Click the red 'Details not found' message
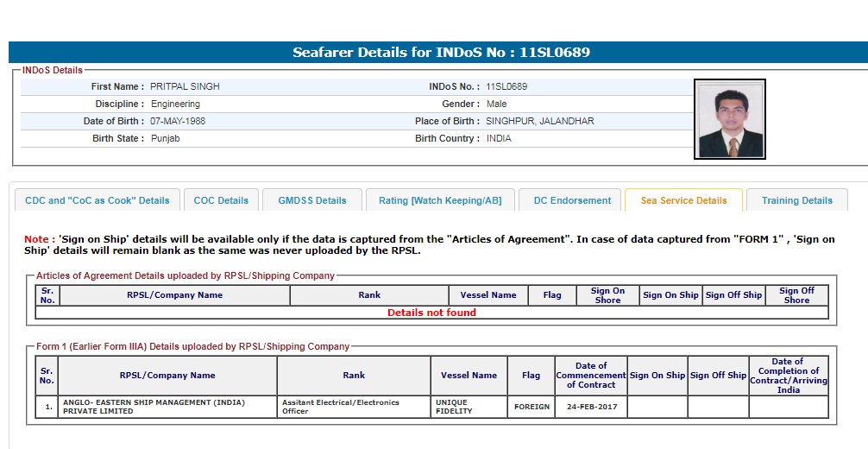 point(431,313)
